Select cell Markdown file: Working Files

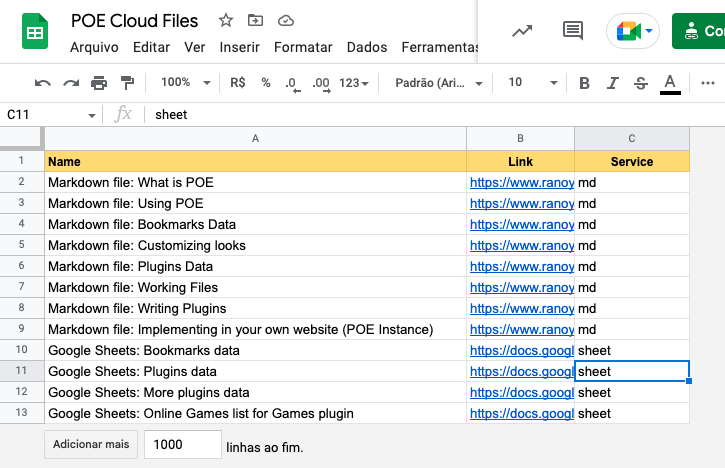point(255,287)
